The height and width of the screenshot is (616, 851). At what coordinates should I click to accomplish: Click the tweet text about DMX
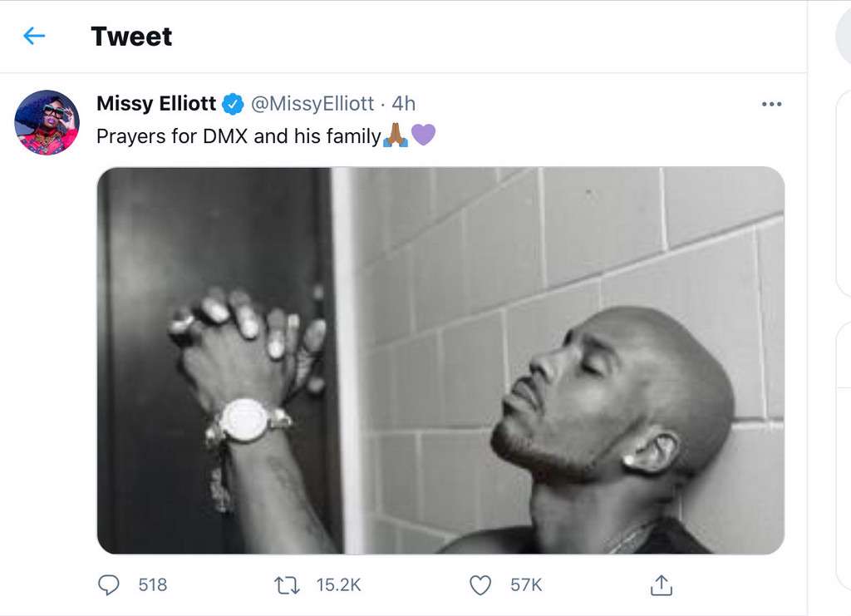[239, 136]
